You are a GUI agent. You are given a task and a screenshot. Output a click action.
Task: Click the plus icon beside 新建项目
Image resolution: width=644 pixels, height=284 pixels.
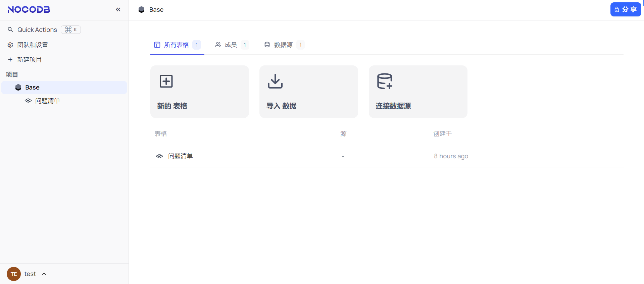(10, 59)
